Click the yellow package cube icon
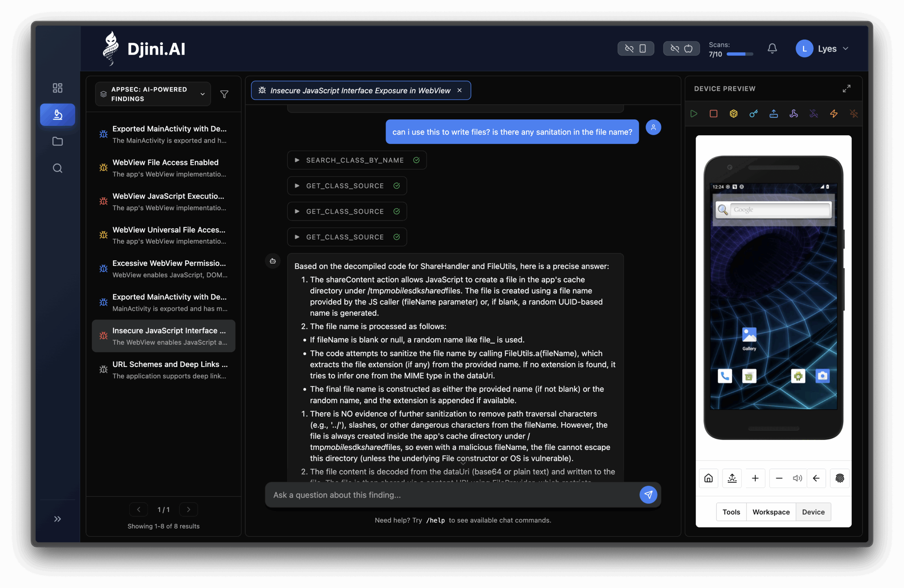The width and height of the screenshot is (904, 588). click(733, 114)
